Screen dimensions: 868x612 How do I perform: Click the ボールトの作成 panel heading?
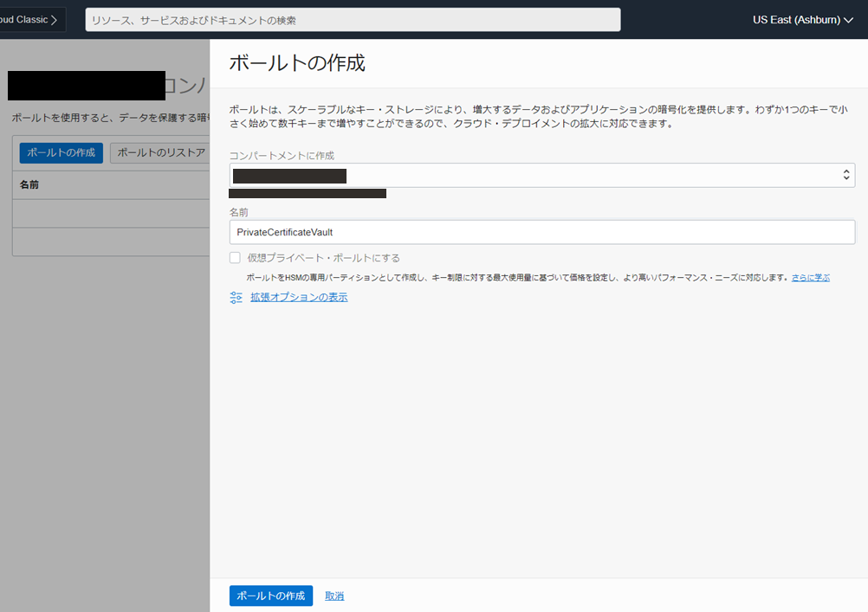coord(296,63)
